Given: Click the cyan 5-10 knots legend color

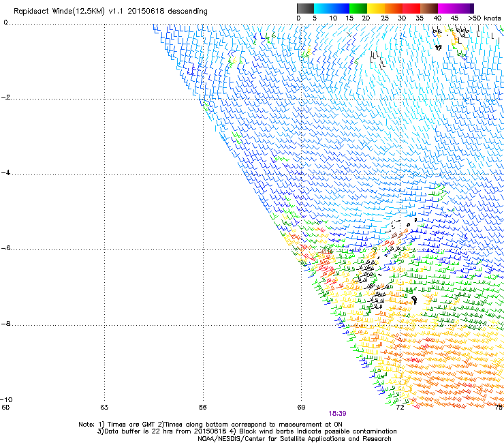Looking at the screenshot, I should coord(322,8).
